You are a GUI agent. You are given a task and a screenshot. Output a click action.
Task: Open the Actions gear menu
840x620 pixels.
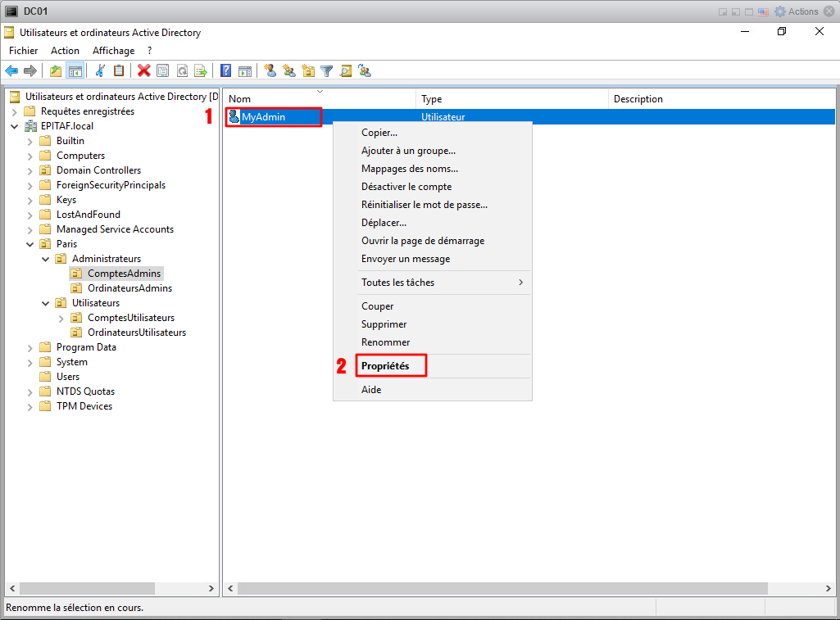(797, 11)
